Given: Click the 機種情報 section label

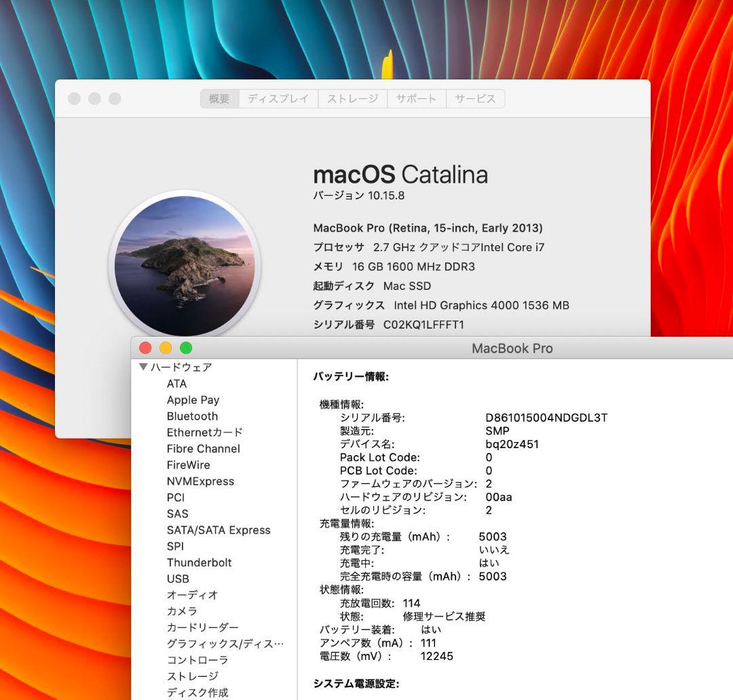Looking at the screenshot, I should [341, 405].
